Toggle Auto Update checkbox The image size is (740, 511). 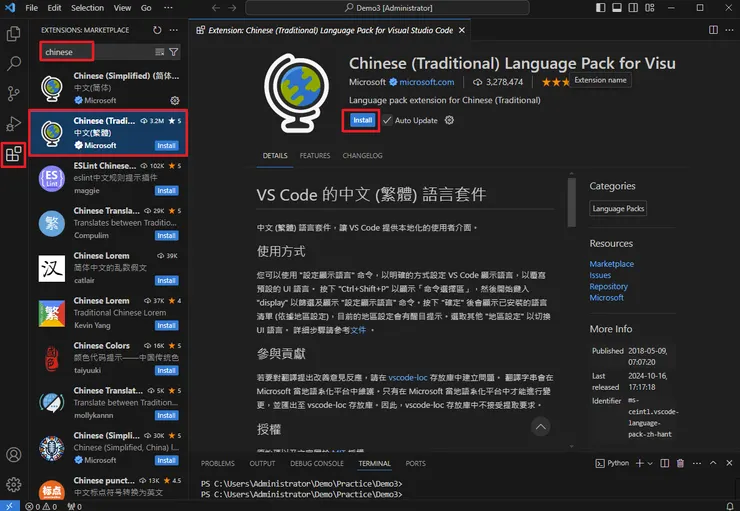[x=387, y=120]
